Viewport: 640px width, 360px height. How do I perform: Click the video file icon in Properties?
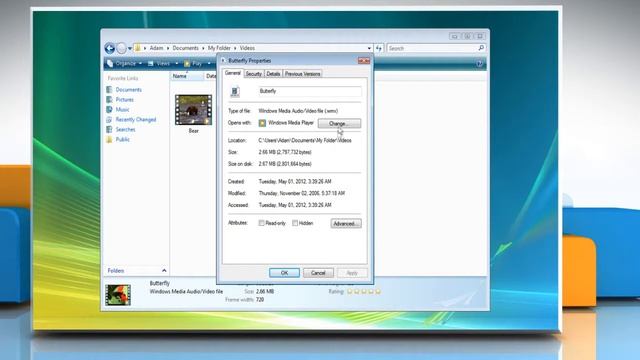235,92
